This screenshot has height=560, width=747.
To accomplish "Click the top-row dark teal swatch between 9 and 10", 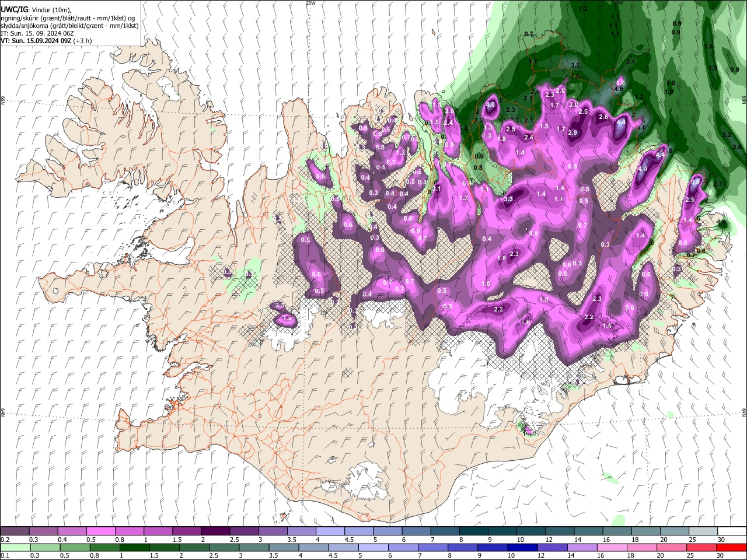I will coord(502,531).
